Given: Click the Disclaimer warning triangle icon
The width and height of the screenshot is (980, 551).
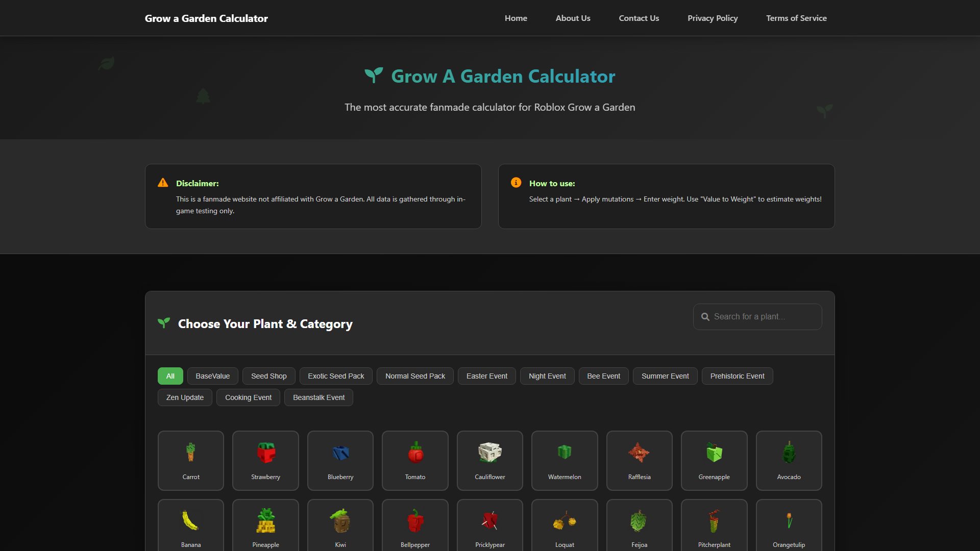Looking at the screenshot, I should (163, 183).
